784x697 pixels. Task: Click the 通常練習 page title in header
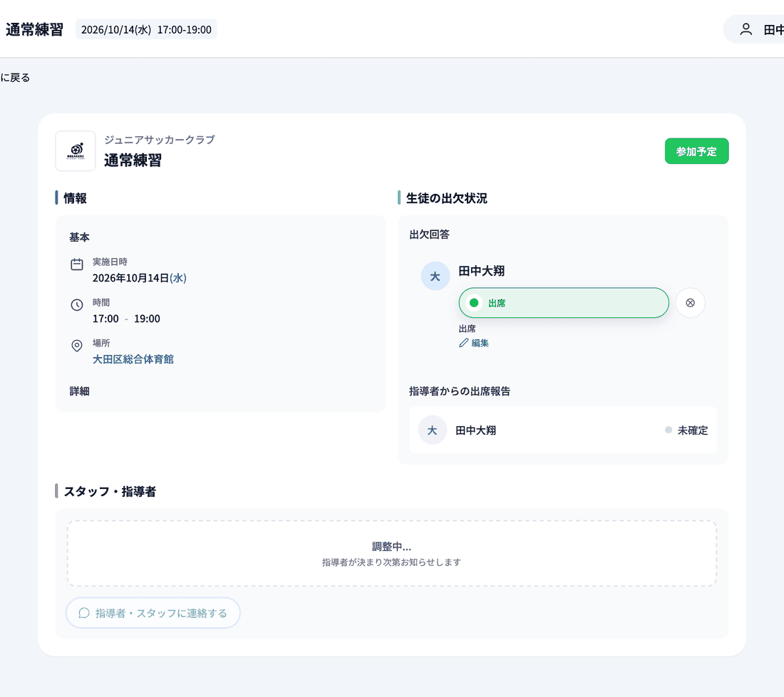(x=34, y=29)
